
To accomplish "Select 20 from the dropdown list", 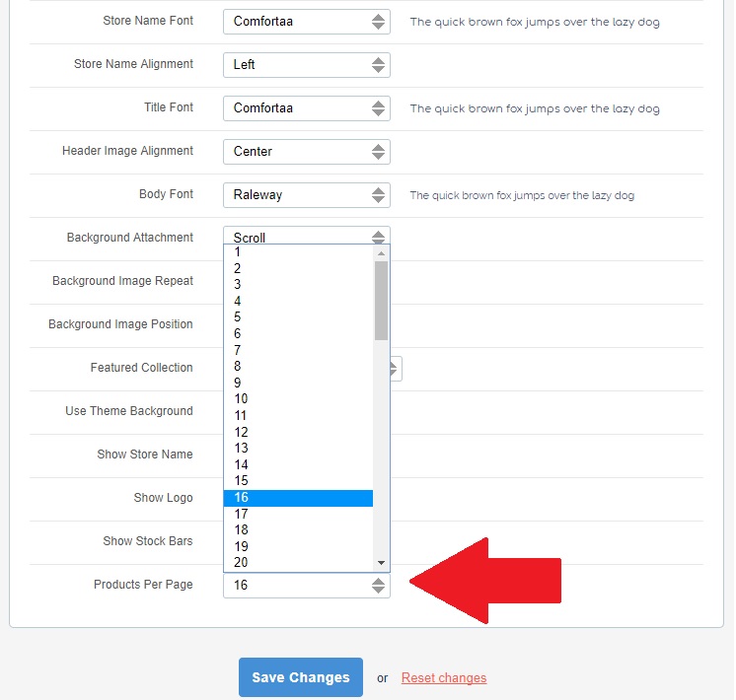I will click(x=298, y=563).
